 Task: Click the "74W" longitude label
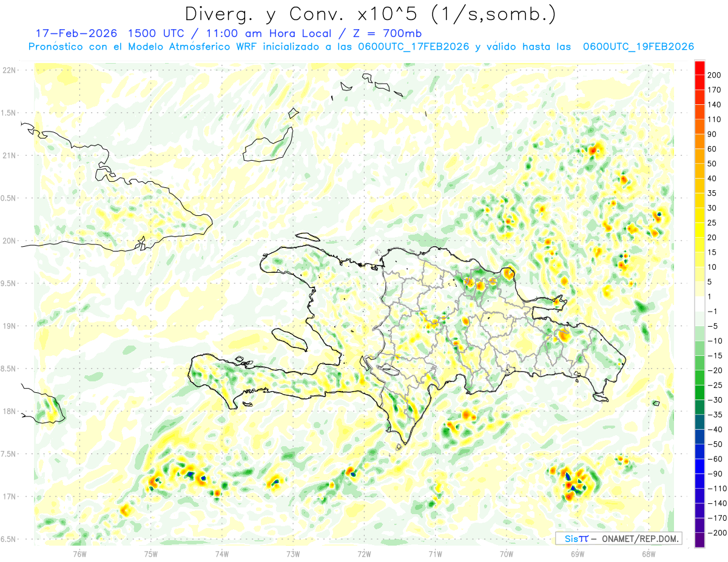(x=222, y=555)
